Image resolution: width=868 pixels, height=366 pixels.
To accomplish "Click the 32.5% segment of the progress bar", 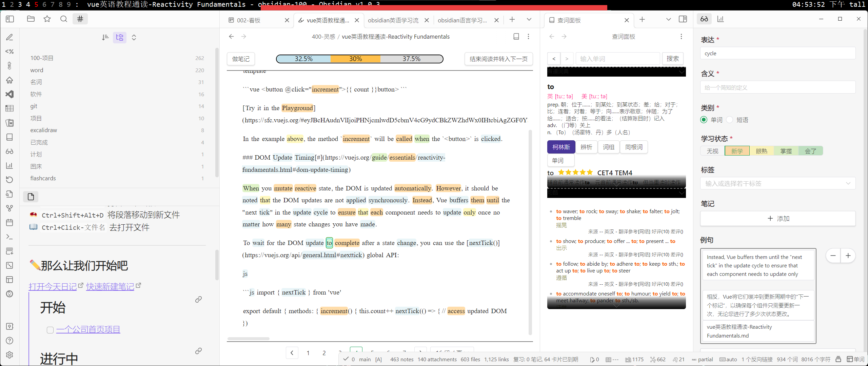I will [303, 59].
